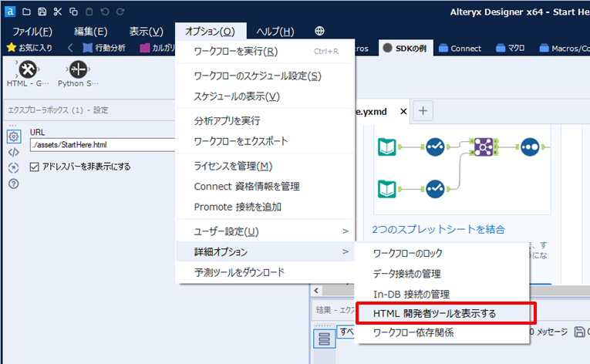Switch to SDKの例 palette tab
This screenshot has width=590, height=364.
coord(406,48)
